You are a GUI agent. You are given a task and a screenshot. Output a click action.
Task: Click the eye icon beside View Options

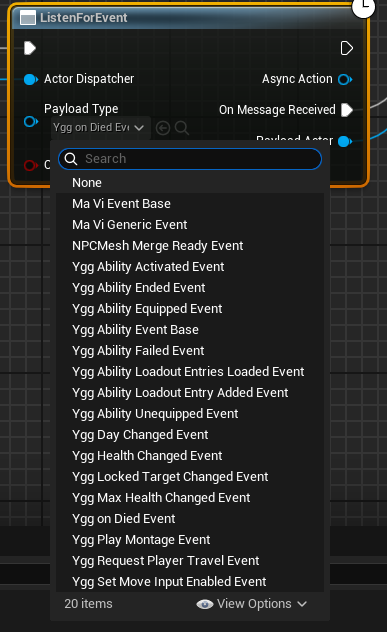tap(205, 604)
